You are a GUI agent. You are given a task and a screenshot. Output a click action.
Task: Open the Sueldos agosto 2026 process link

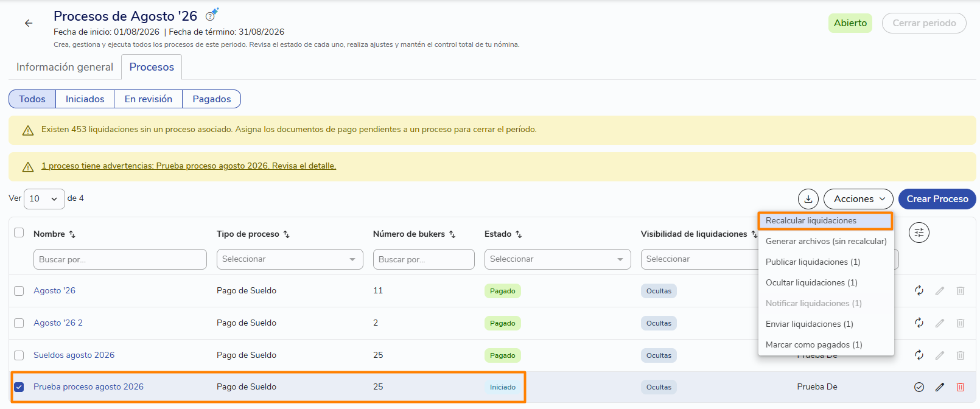(74, 355)
